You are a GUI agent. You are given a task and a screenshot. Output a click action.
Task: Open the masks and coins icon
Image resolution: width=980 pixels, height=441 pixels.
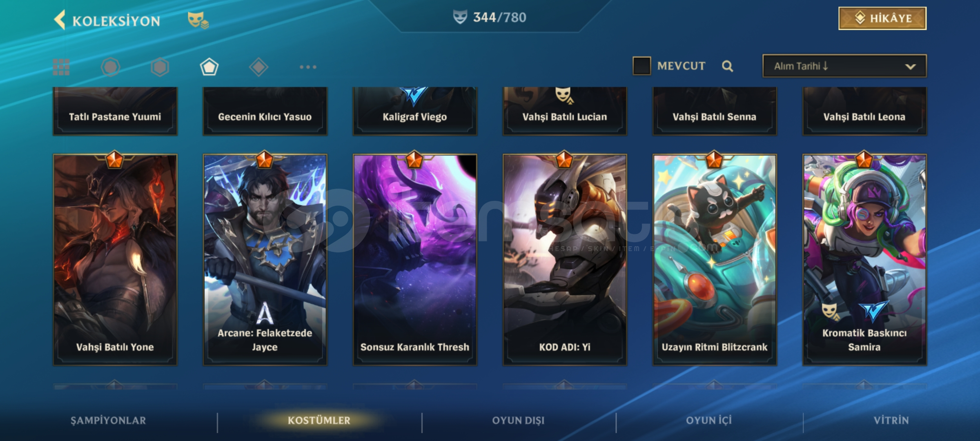198,20
